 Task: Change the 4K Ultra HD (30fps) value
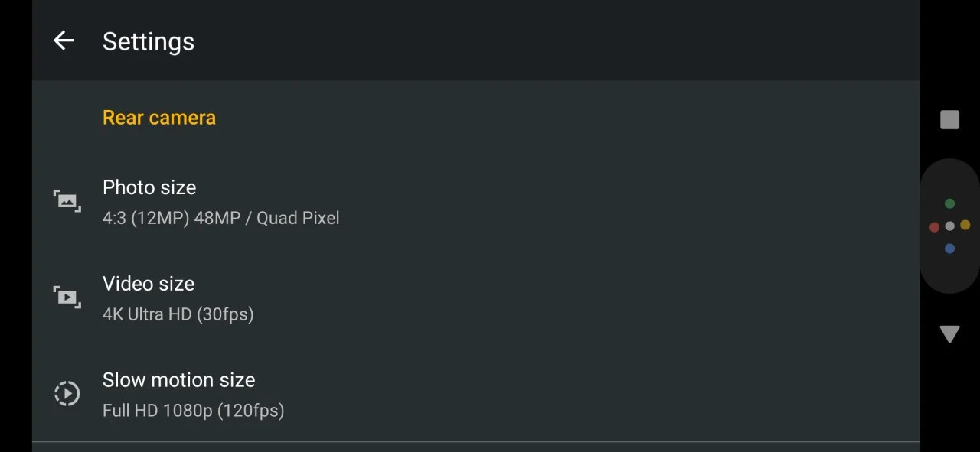[178, 314]
